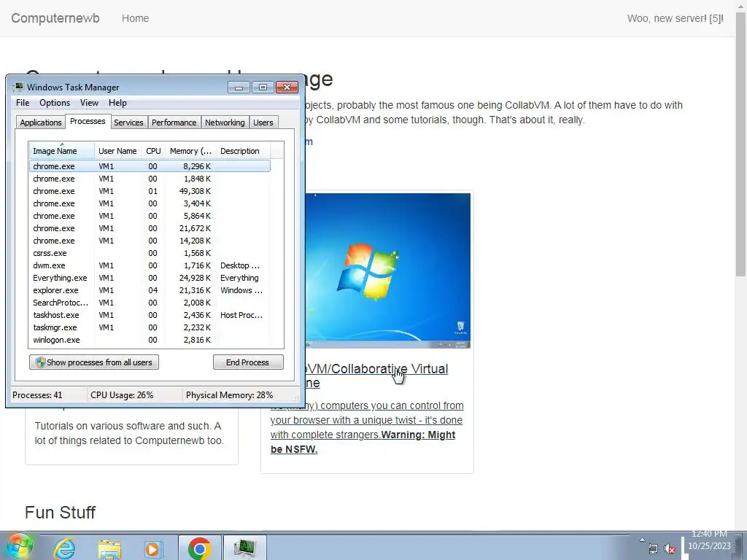Screen dimensions: 747x560
Task: Select the explorer.exe process
Action: [150, 290]
